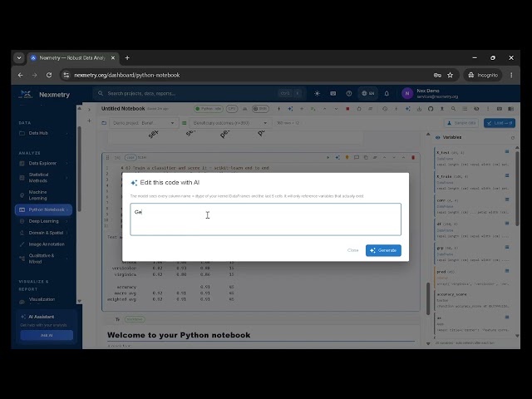View the corr variable table icon
Screen dimensions: 532x399
click(x=507, y=199)
